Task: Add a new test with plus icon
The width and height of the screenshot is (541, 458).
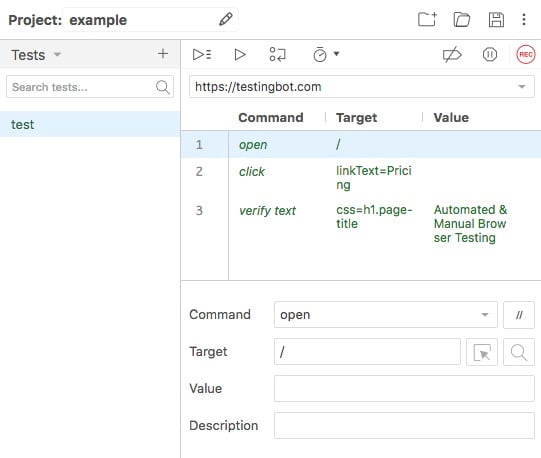Action: coord(163,54)
